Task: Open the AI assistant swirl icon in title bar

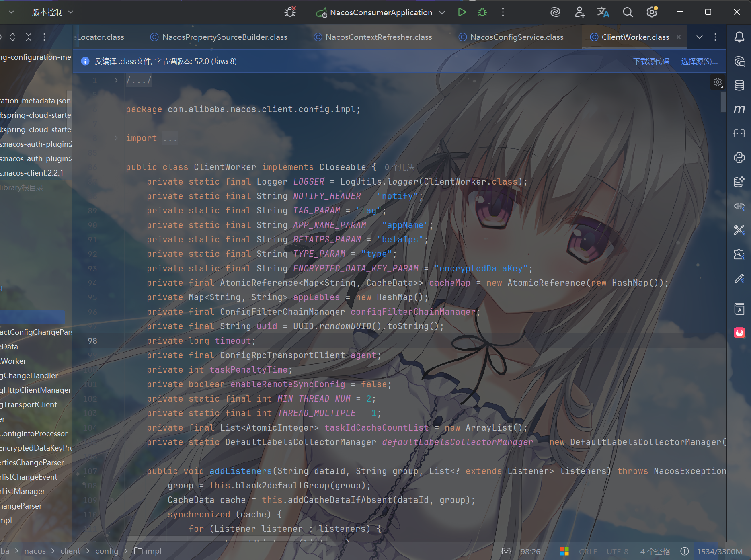Action: coord(555,12)
